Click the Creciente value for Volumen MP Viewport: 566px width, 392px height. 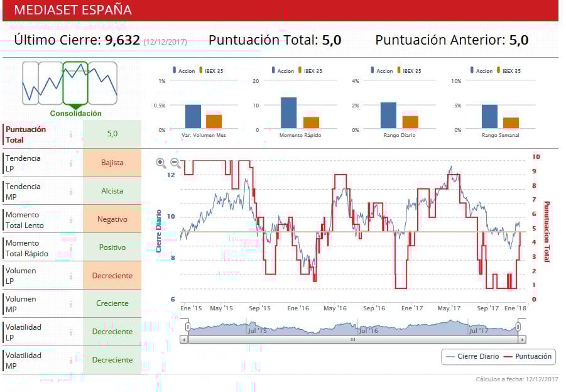coord(112,303)
